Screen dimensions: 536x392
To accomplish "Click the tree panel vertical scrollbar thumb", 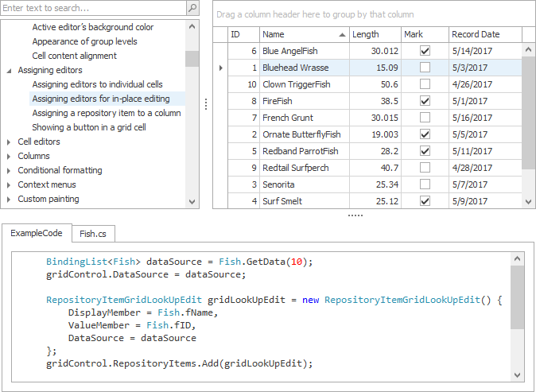I will [x=192, y=59].
